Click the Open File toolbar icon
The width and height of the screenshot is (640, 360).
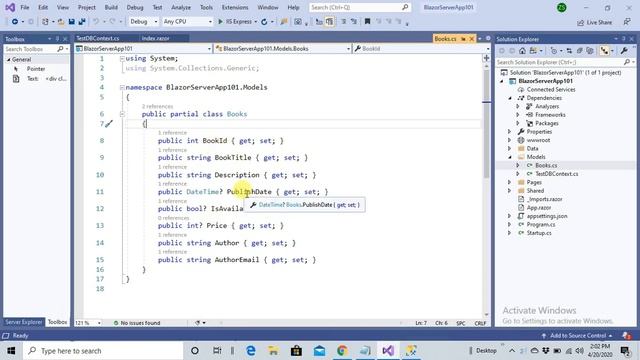tap(61, 22)
